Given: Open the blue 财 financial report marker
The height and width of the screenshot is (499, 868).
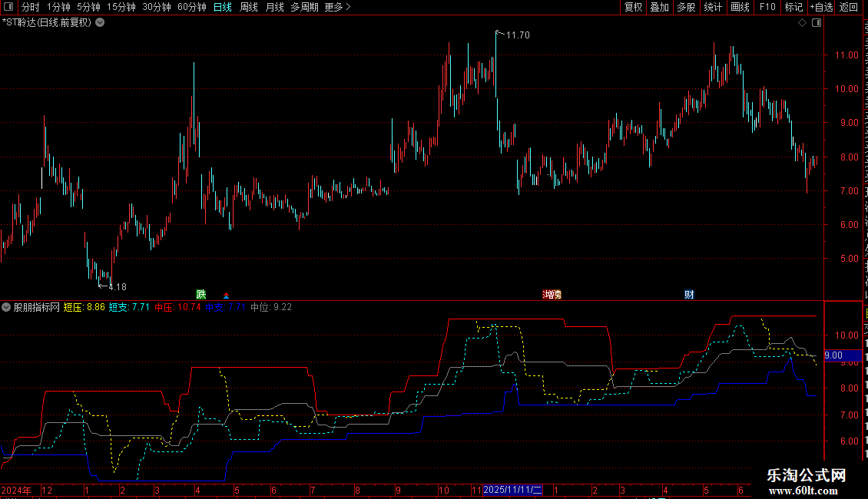Looking at the screenshot, I should (x=689, y=294).
